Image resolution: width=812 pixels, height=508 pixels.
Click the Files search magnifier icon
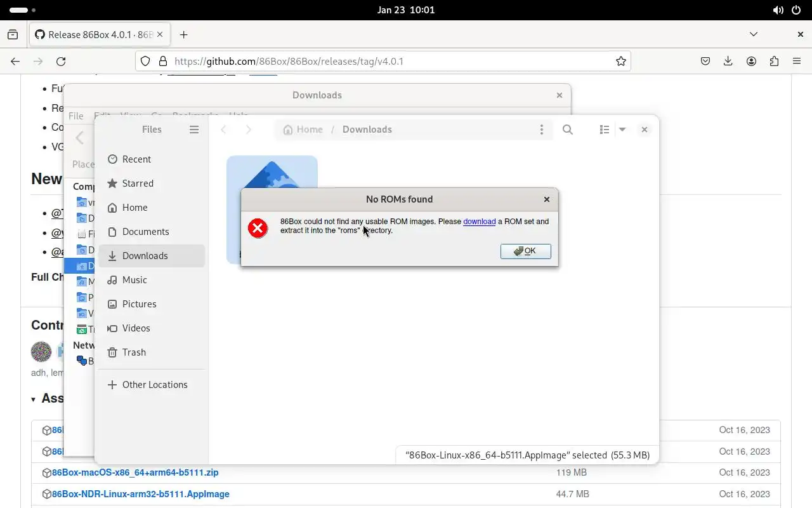568,130
